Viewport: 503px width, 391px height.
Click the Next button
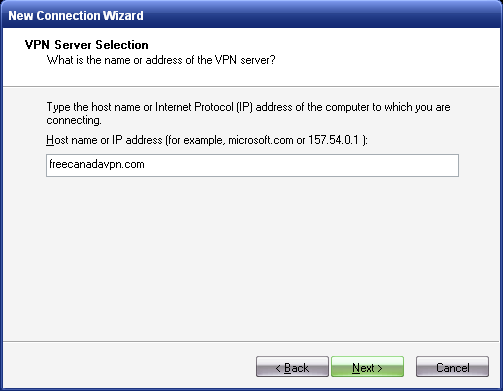[x=367, y=367]
